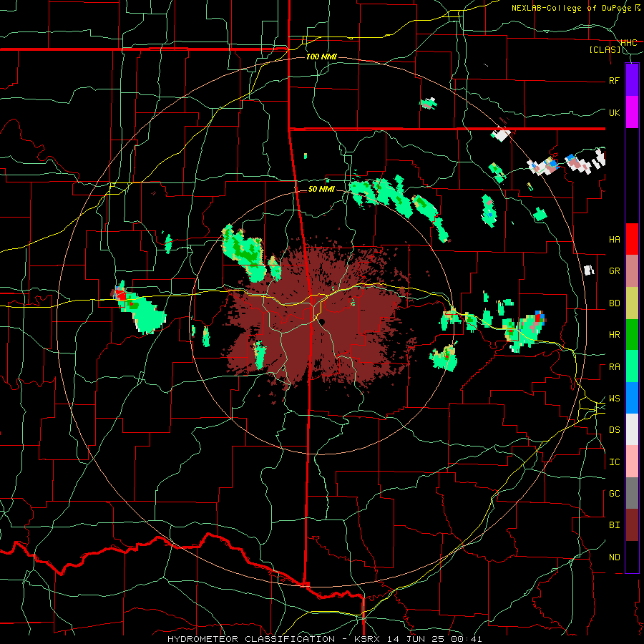Click the GR legend label
The width and height of the screenshot is (644, 644).
pyautogui.click(x=615, y=271)
